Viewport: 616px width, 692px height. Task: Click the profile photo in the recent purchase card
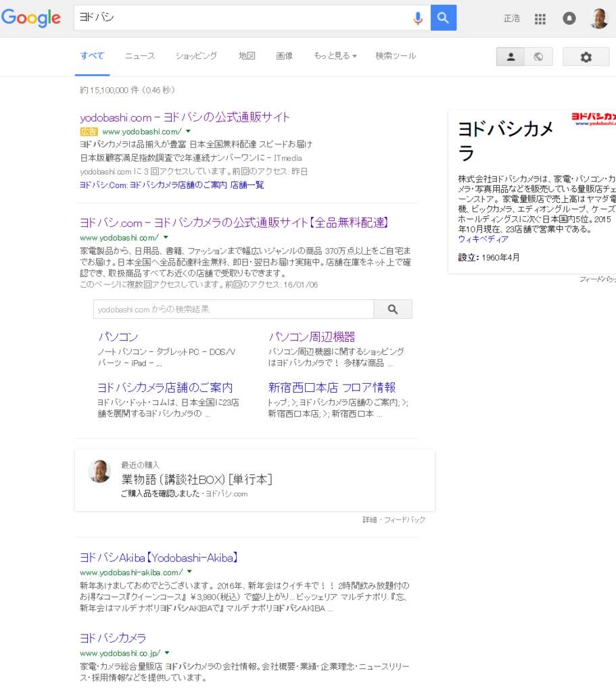pyautogui.click(x=99, y=471)
